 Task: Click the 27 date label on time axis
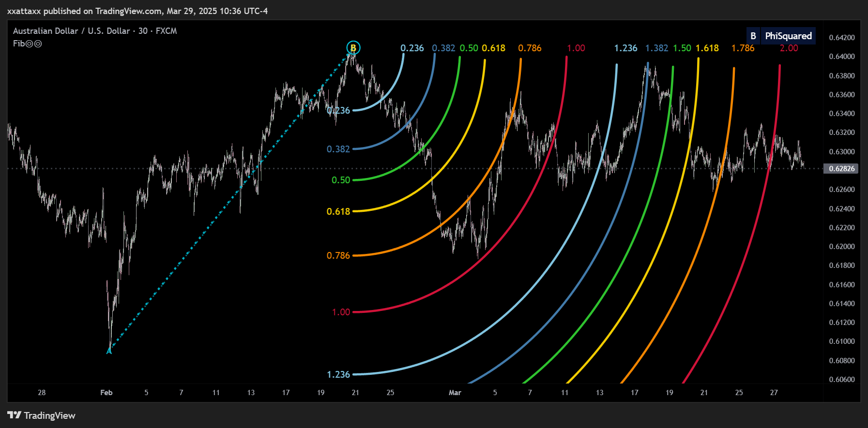pos(774,393)
